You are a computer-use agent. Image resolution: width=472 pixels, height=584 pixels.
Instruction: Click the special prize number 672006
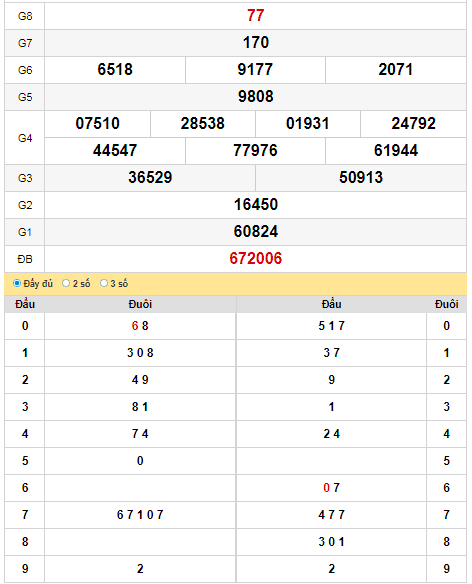point(256,258)
